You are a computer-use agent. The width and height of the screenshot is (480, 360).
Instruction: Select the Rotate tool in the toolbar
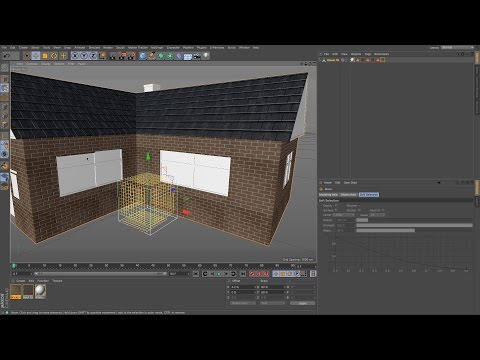click(x=54, y=56)
